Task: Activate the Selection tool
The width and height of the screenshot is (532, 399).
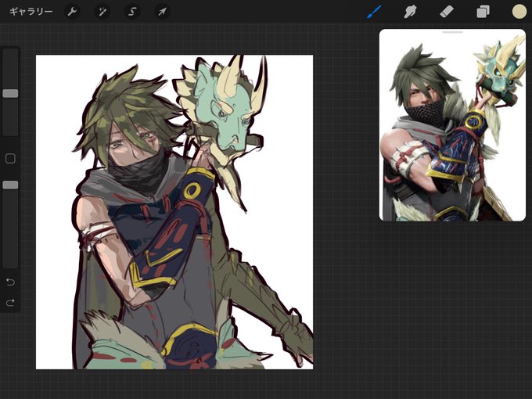Action: click(132, 12)
